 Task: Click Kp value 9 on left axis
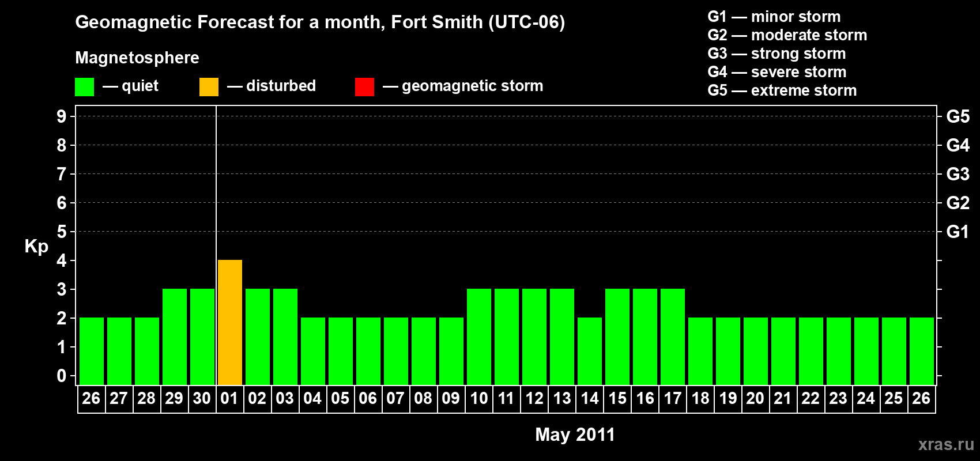(62, 116)
